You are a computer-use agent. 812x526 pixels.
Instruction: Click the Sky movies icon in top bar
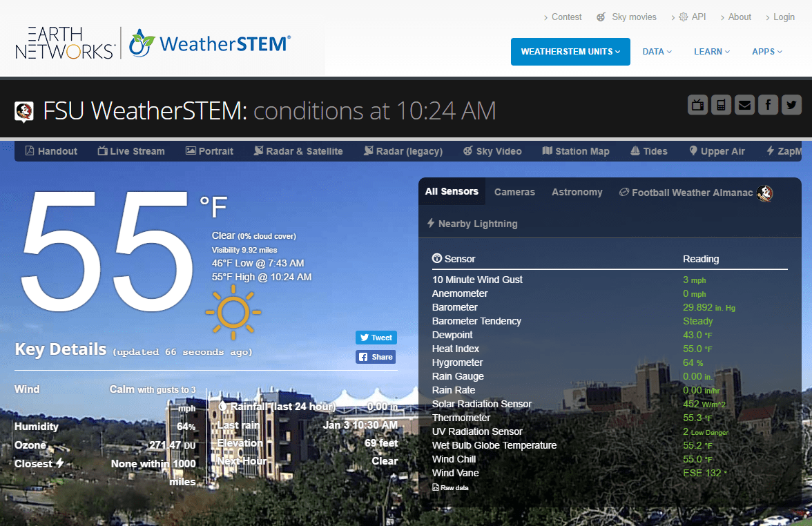[601, 17]
